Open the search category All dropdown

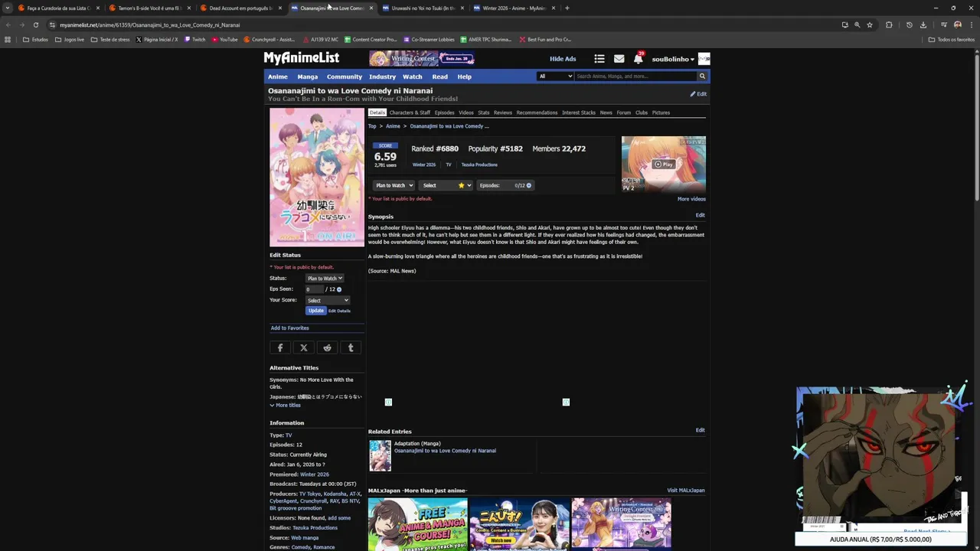(555, 77)
